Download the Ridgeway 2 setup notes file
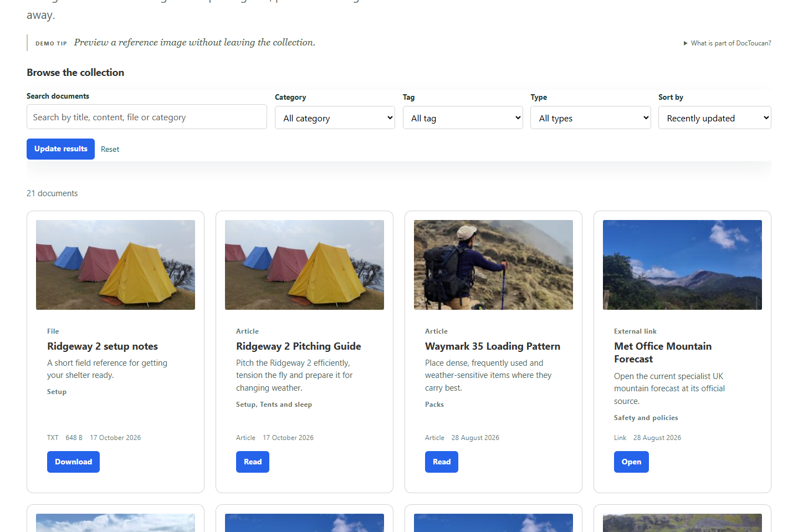 click(x=73, y=462)
